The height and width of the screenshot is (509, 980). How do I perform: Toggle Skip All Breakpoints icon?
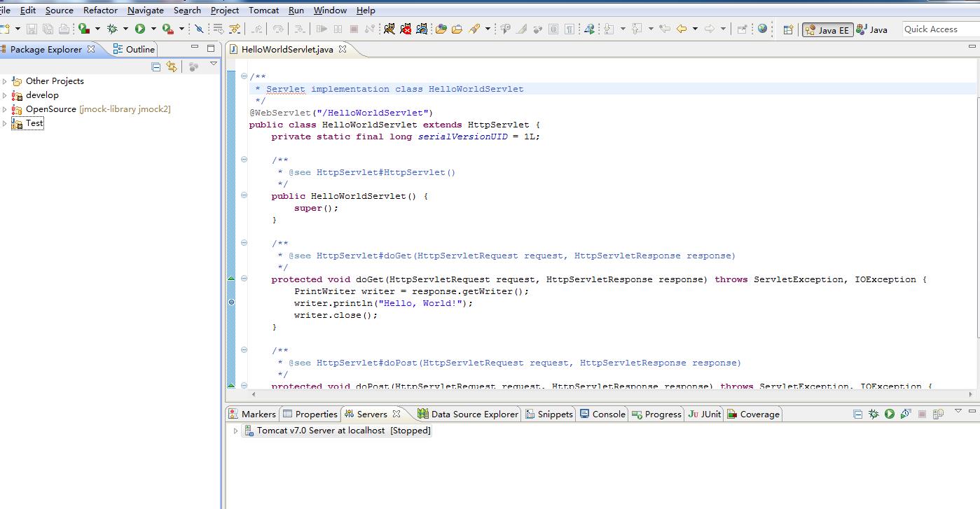click(x=199, y=29)
